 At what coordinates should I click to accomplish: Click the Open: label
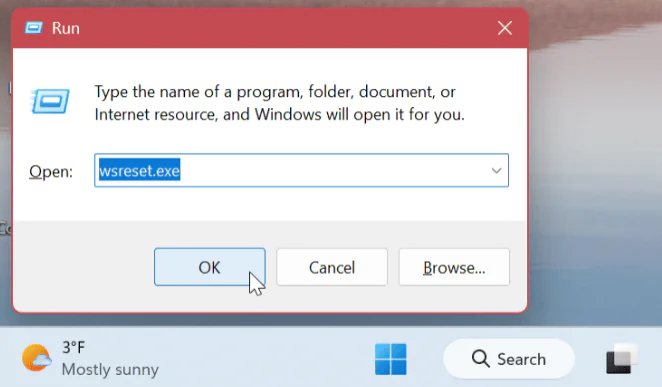pos(51,172)
